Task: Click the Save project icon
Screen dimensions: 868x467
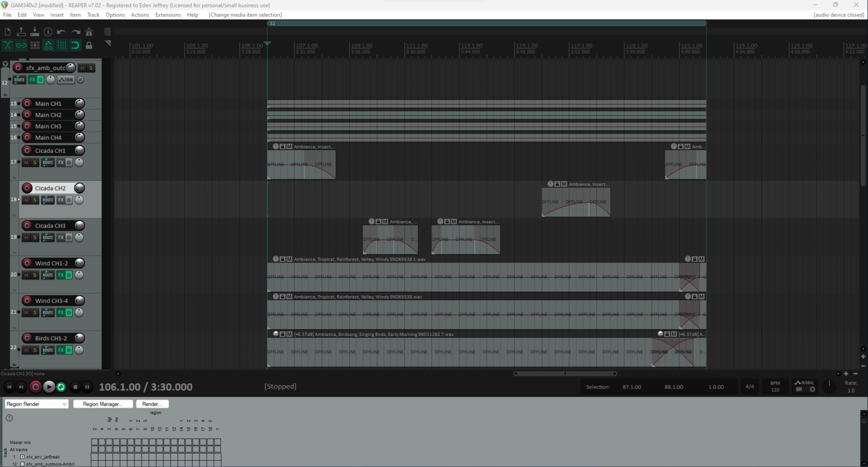Action: (x=34, y=32)
